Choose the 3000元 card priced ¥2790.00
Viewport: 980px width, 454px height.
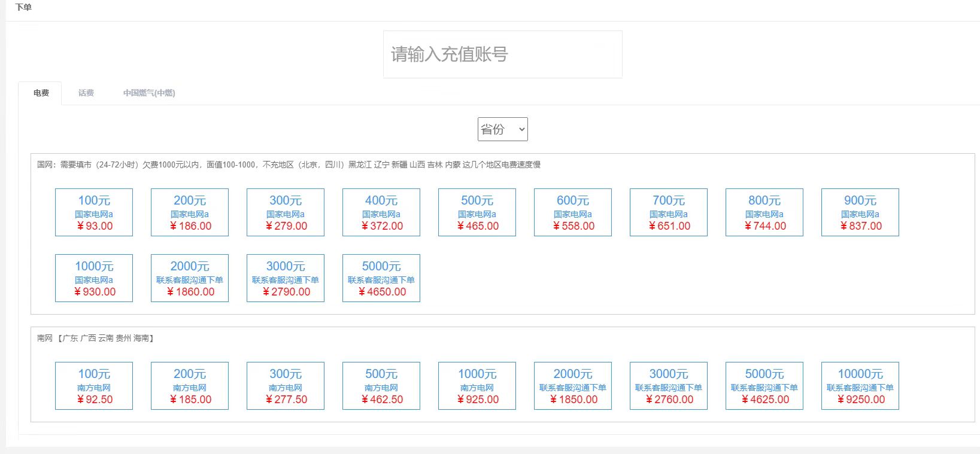[x=286, y=278]
